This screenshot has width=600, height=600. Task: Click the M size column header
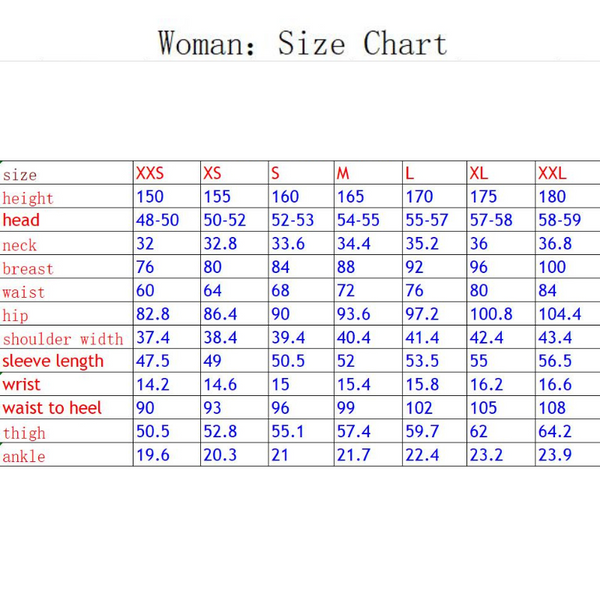point(344,173)
